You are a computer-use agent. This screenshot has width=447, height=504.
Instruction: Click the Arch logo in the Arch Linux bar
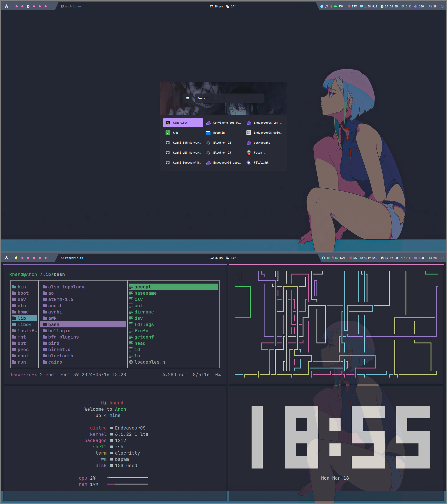7,6
